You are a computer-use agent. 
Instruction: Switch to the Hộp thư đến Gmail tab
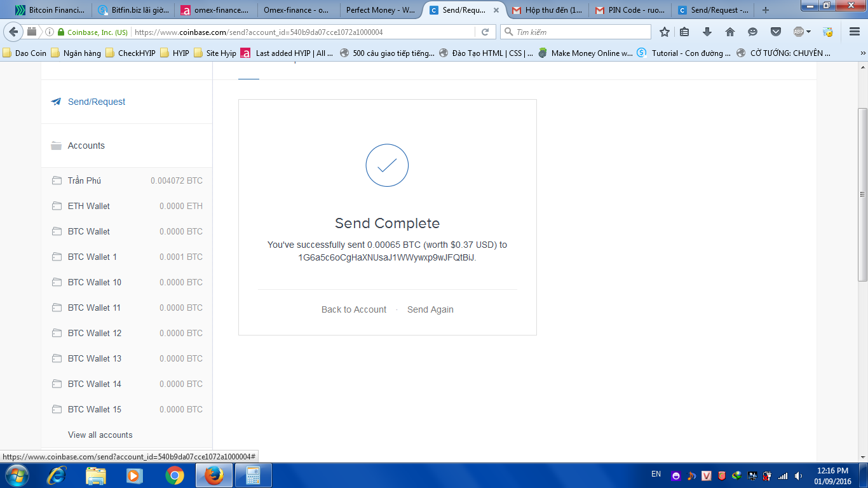click(x=547, y=10)
